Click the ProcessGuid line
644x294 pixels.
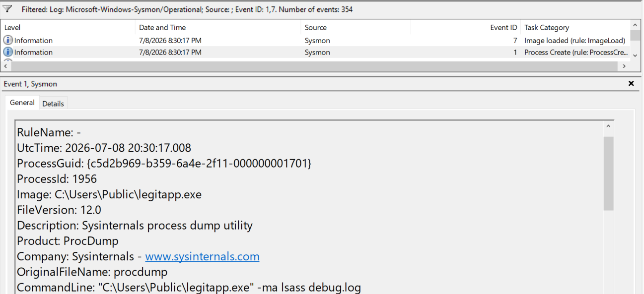coord(164,163)
